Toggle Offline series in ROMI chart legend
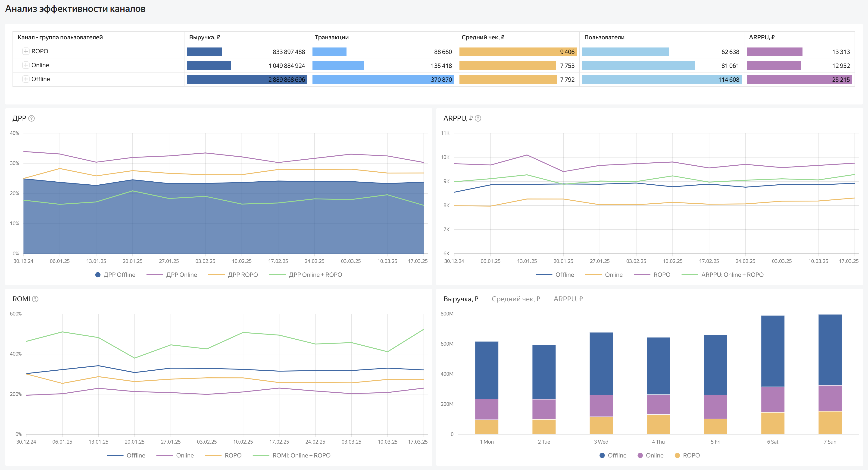Viewport: 868px width, 470px height. (126, 455)
